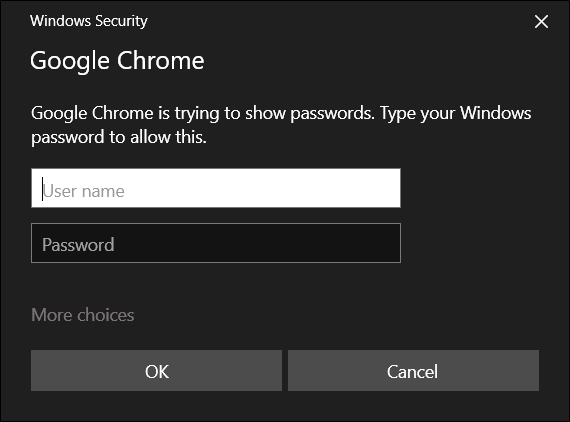Submit the dialog via OK

(x=156, y=371)
